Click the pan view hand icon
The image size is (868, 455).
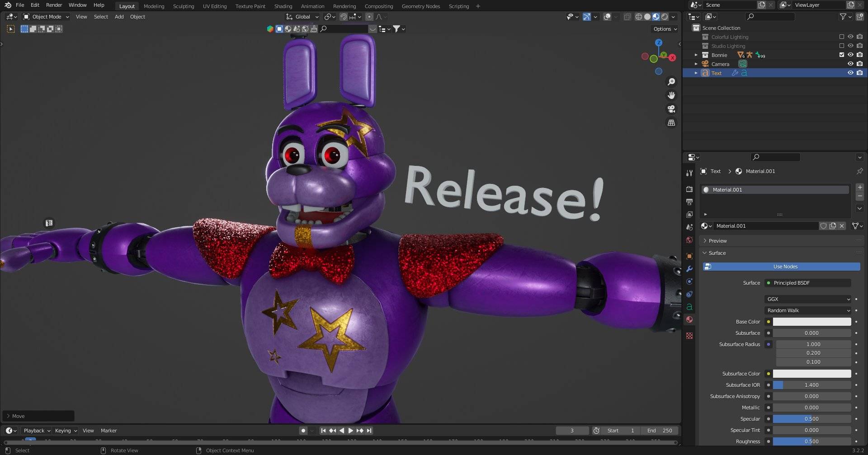click(x=671, y=95)
